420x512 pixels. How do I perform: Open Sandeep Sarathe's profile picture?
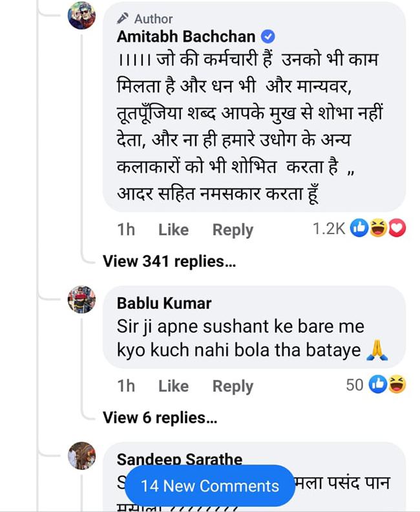coord(82,456)
